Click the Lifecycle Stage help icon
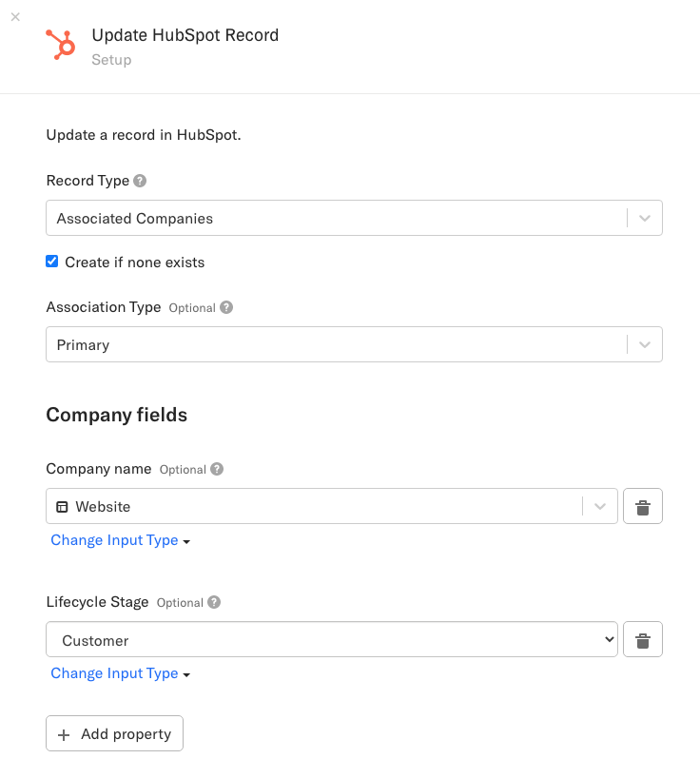Viewport: 700px width, 778px height. (x=214, y=602)
